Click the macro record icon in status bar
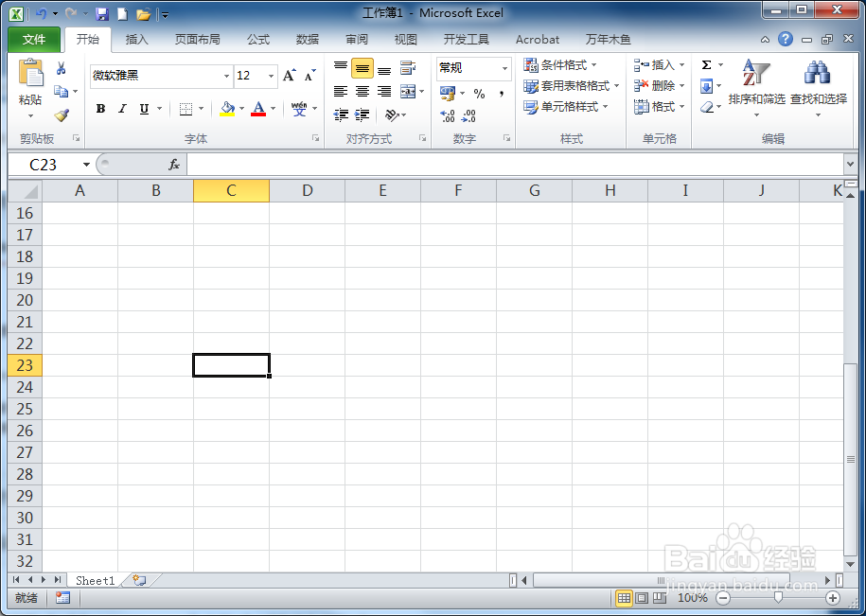This screenshot has height=616, width=866. coord(63,598)
